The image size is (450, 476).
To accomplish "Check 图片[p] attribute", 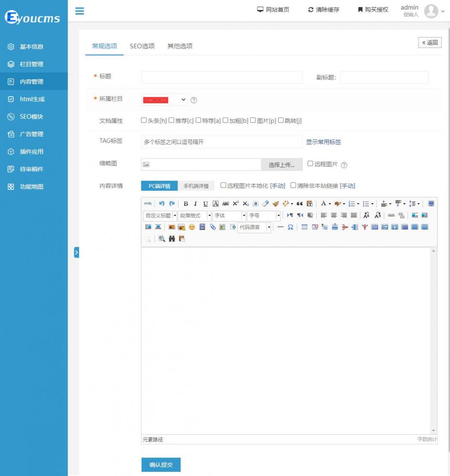I will (253, 120).
